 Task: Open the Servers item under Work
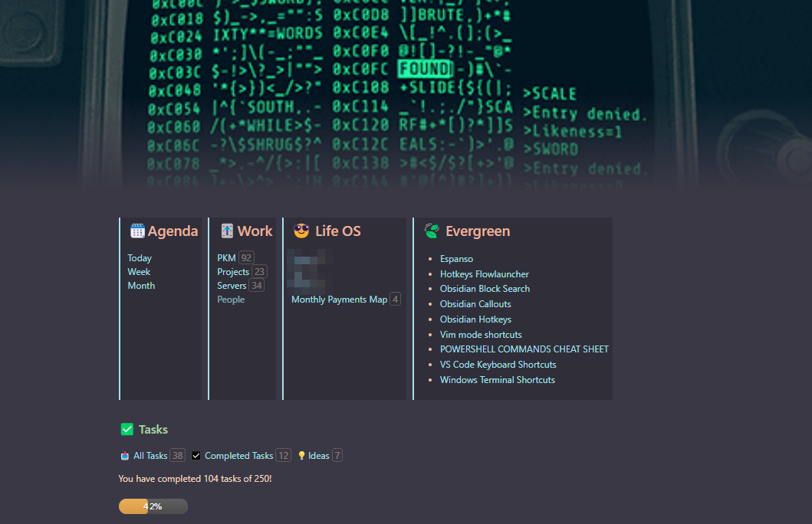pos(232,285)
